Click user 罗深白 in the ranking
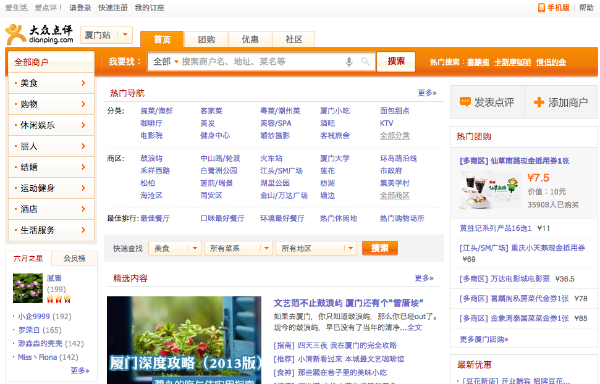This screenshot has height=384, width=600. pyautogui.click(x=29, y=330)
